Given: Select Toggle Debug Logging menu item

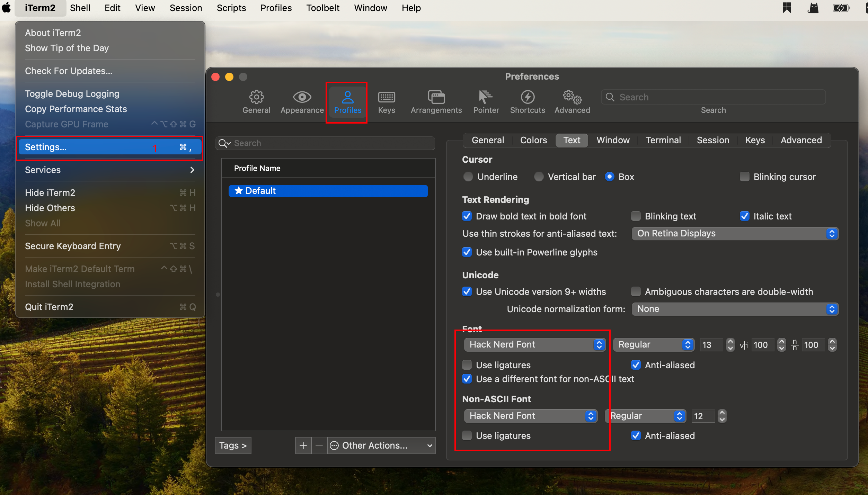Looking at the screenshot, I should click(110, 94).
